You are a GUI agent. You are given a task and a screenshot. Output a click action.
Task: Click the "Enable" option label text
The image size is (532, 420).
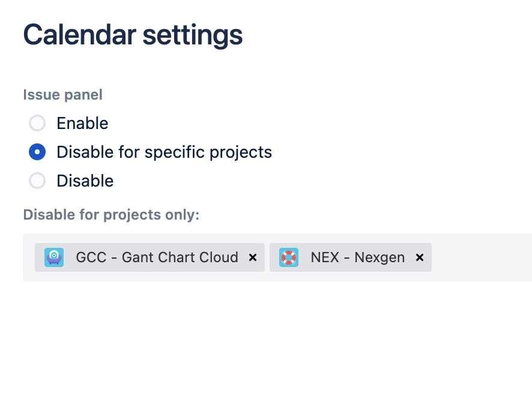[x=82, y=123]
